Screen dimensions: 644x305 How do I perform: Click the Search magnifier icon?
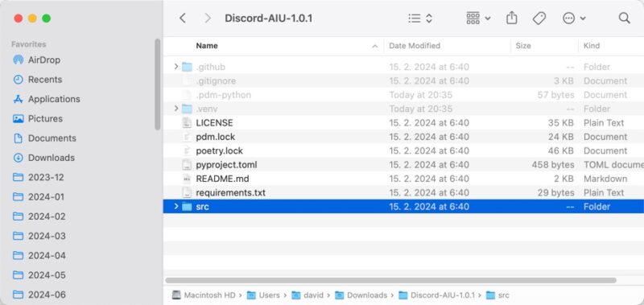pos(624,18)
